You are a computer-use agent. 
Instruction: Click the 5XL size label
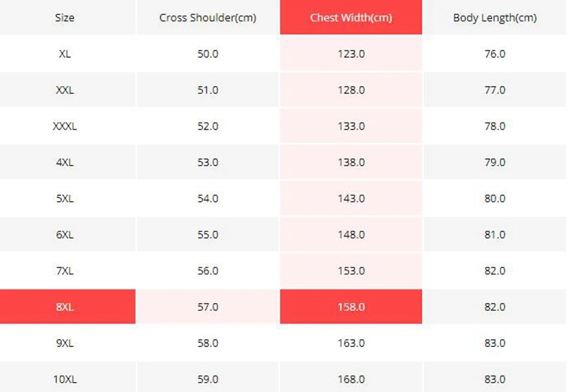(65, 199)
